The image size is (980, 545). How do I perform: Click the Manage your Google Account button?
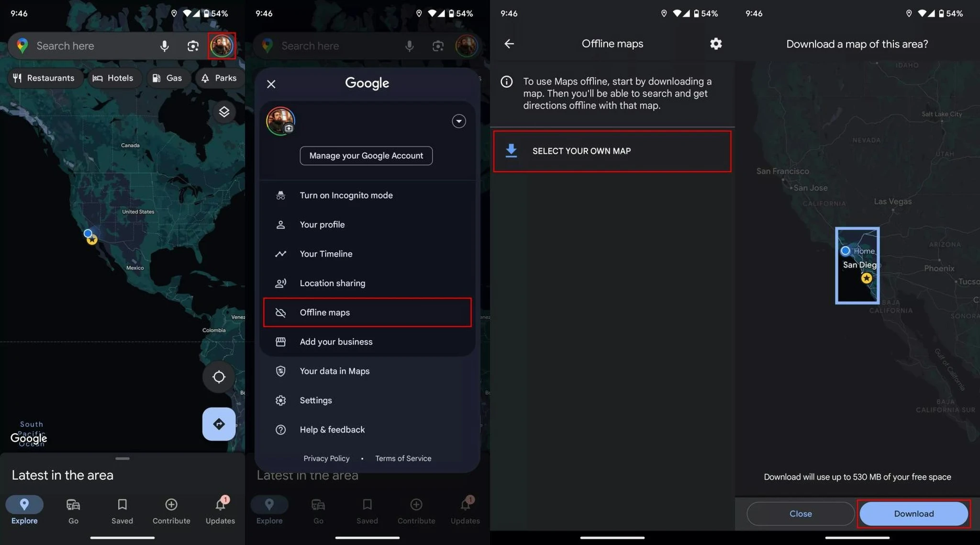(366, 155)
